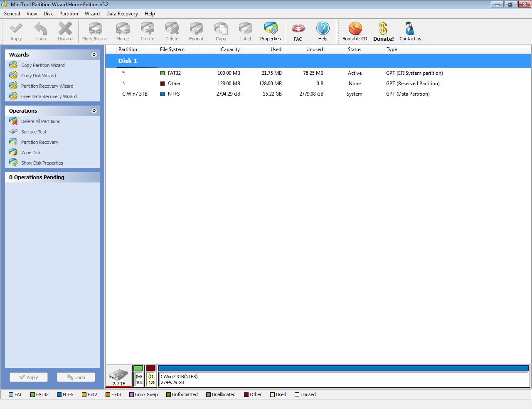The image size is (532, 409).
Task: Click GPT (Data Partition) type cell
Action: [408, 94]
